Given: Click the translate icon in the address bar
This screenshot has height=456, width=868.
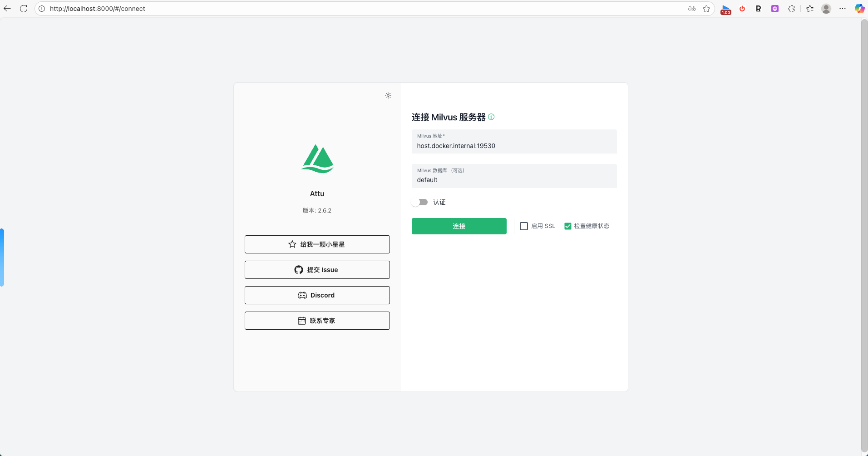Looking at the screenshot, I should 692,9.
